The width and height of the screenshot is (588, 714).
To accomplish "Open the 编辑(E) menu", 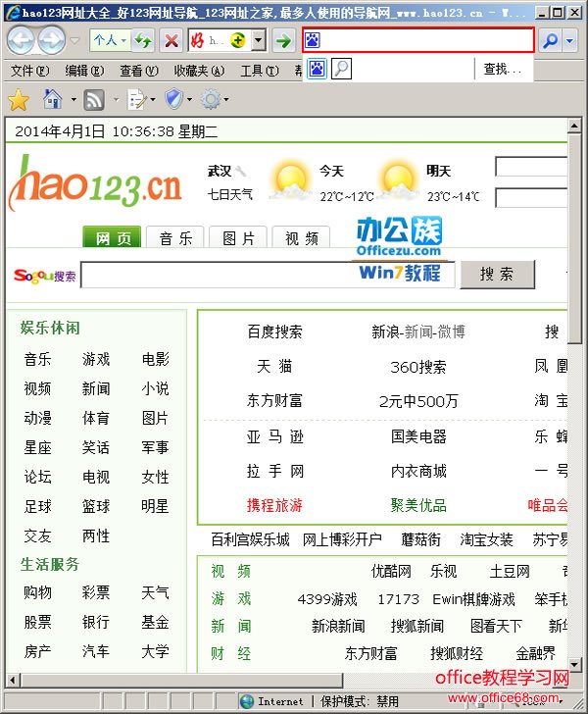I will tap(84, 71).
